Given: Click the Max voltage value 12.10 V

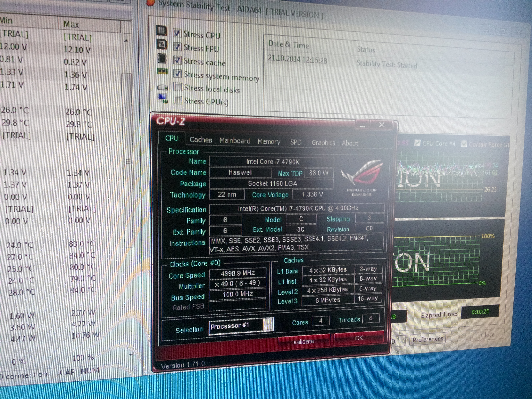Looking at the screenshot, I should (x=77, y=50).
